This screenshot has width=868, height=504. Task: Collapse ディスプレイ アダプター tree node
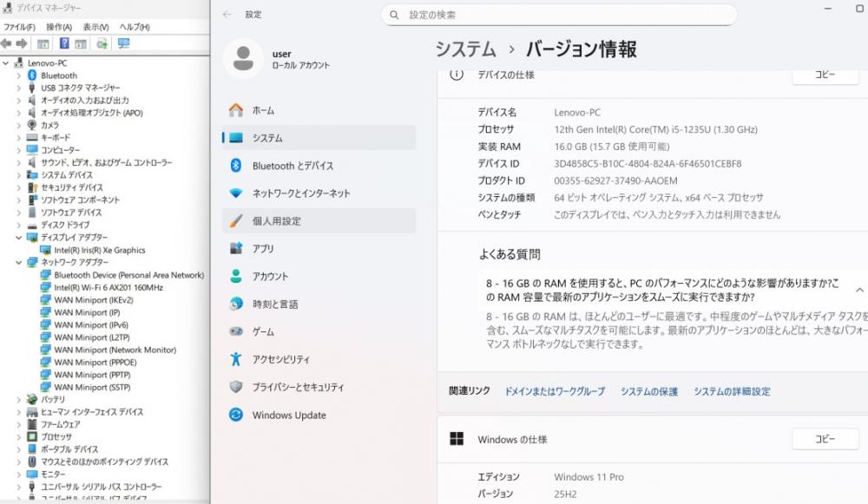click(19, 238)
